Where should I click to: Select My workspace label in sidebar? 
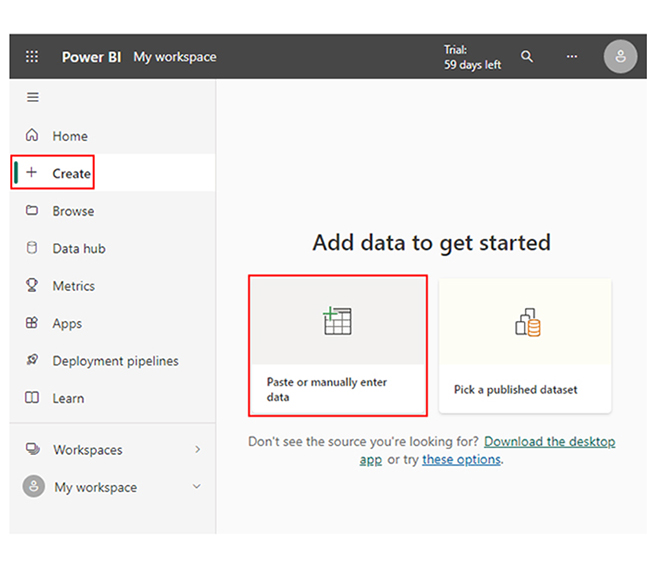[95, 487]
